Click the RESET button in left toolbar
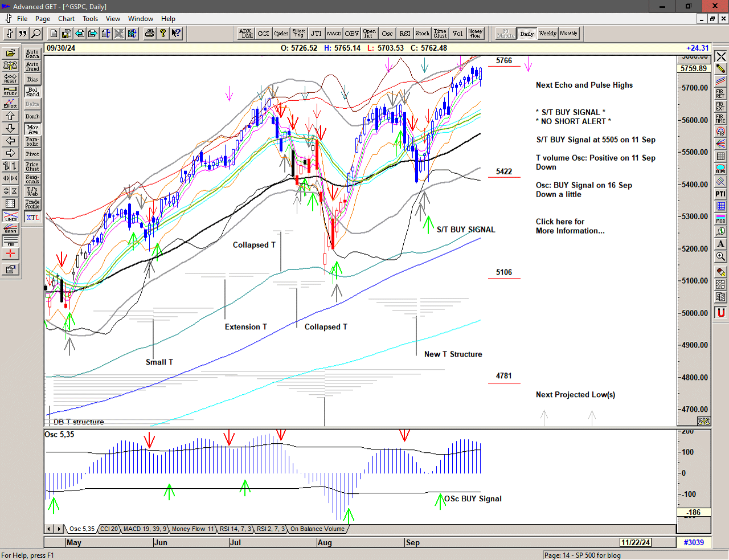The height and width of the screenshot is (560, 729). (10, 78)
